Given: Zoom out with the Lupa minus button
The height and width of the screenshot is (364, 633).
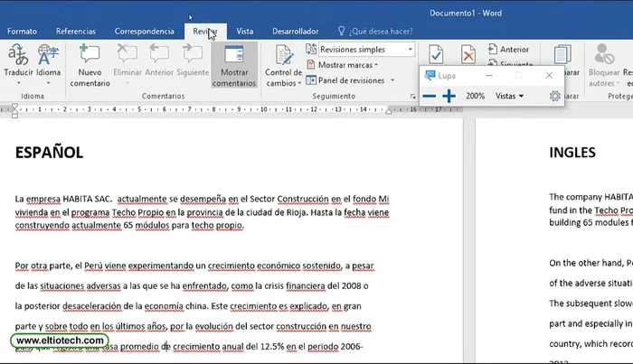Looking at the screenshot, I should pyautogui.click(x=430, y=96).
